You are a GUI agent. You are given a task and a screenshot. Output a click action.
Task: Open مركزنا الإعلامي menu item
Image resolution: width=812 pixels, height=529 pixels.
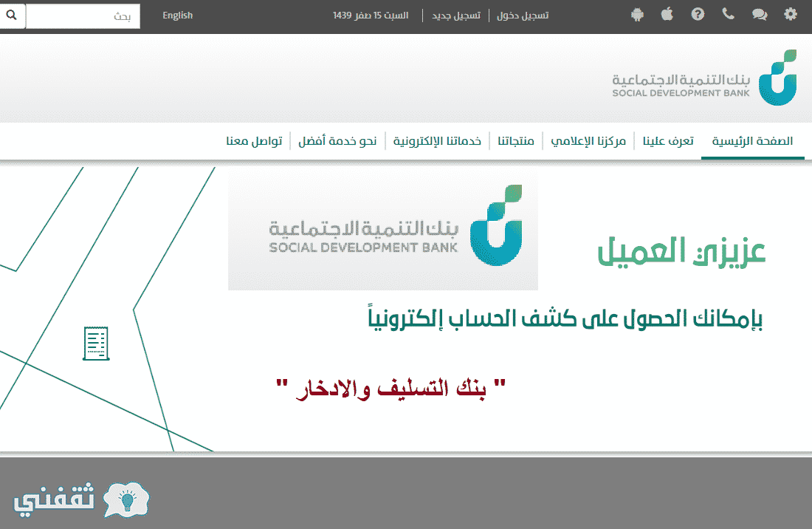(588, 141)
